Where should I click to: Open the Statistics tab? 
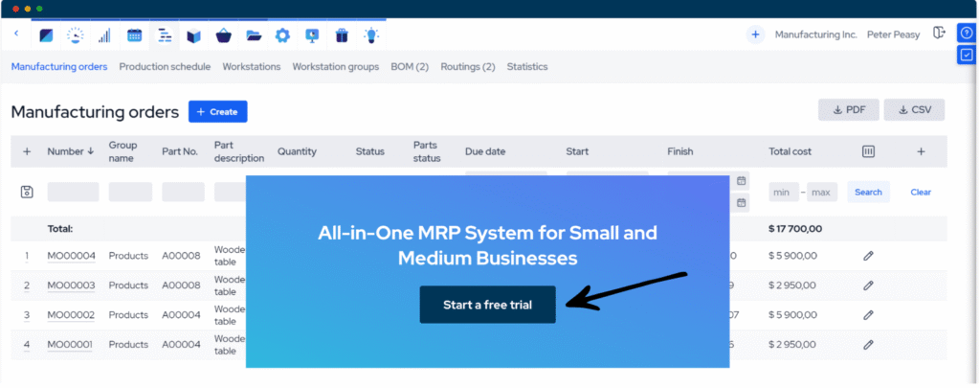tap(527, 66)
